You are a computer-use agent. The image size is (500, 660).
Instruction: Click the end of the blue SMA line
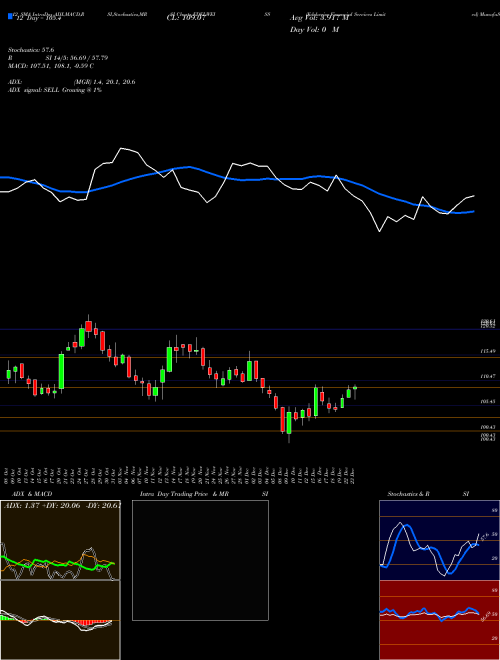474,211
